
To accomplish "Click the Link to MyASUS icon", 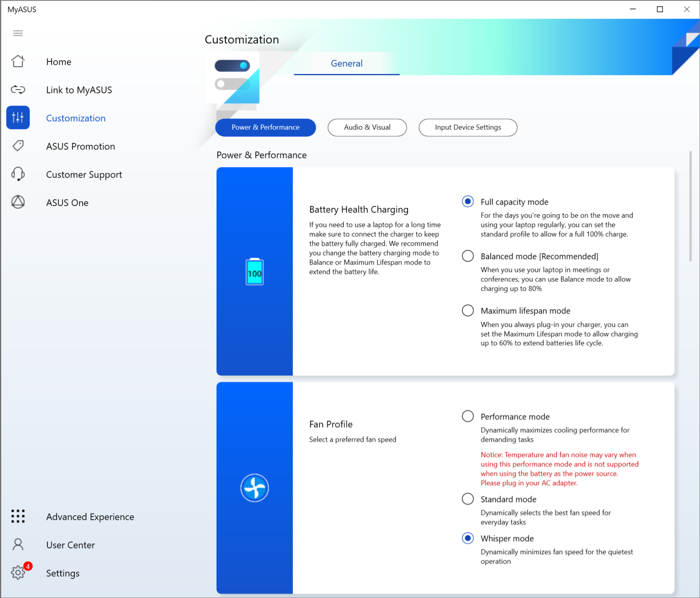I will pos(18,90).
